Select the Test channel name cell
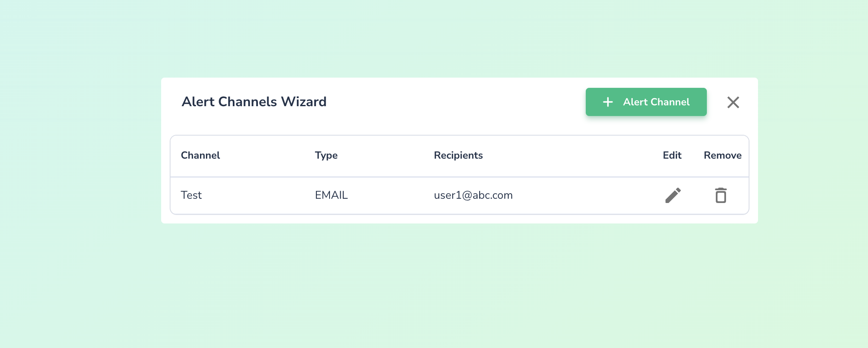 [x=191, y=195]
